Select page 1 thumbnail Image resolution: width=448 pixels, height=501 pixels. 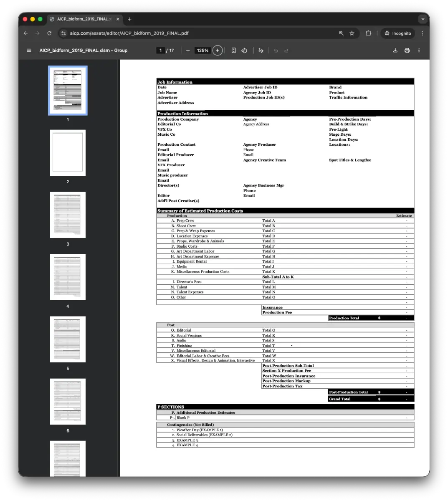pyautogui.click(x=68, y=91)
